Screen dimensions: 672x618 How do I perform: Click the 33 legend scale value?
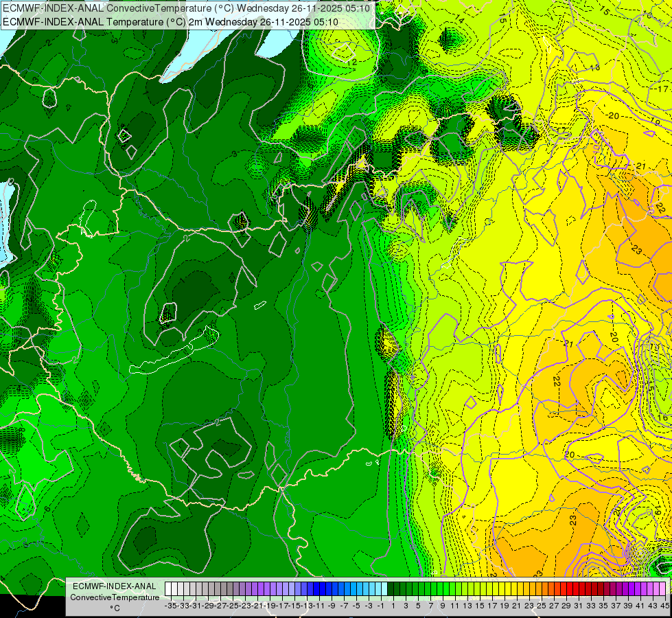click(x=590, y=606)
